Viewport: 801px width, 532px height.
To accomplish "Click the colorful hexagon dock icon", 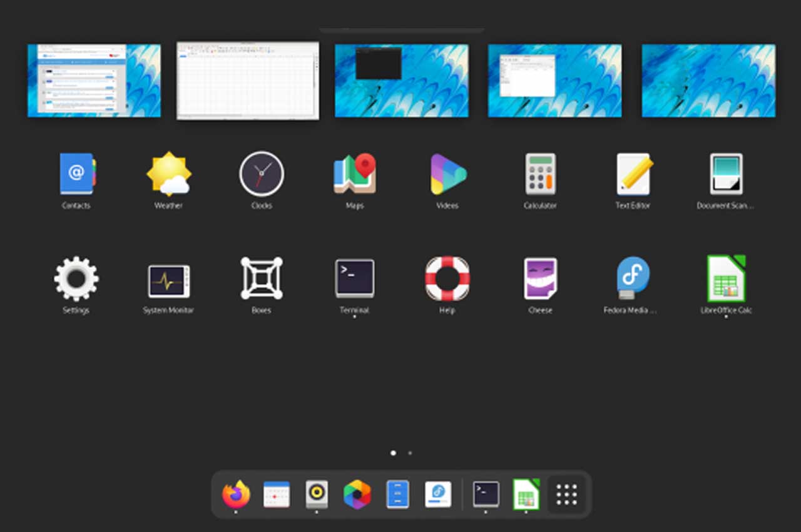I will tap(357, 494).
